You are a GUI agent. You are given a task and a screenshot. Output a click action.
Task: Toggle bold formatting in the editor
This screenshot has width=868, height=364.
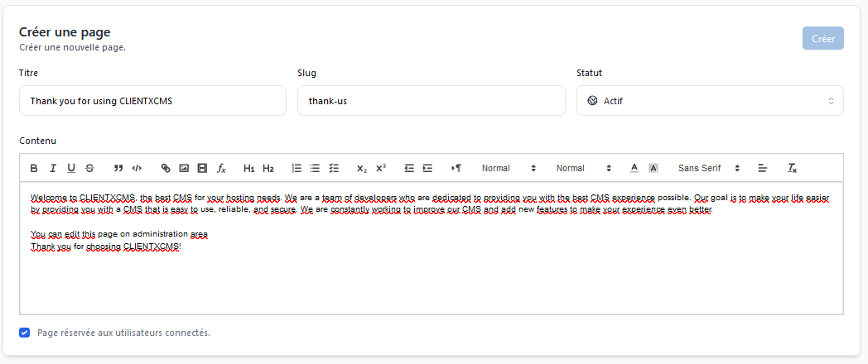[x=34, y=168]
